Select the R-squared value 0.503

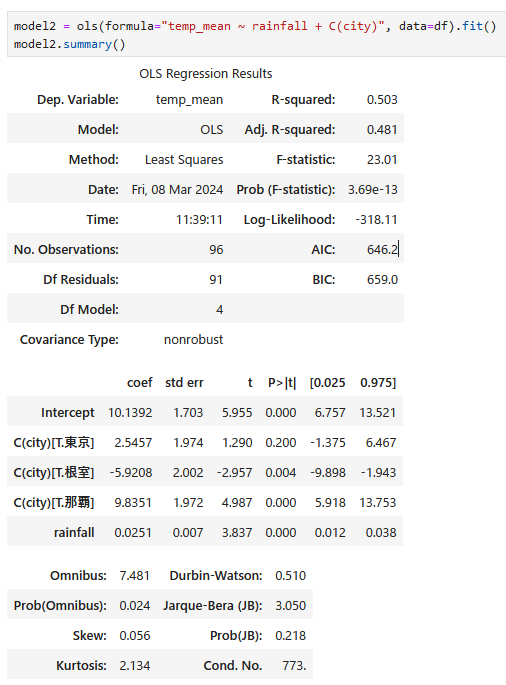(x=382, y=100)
